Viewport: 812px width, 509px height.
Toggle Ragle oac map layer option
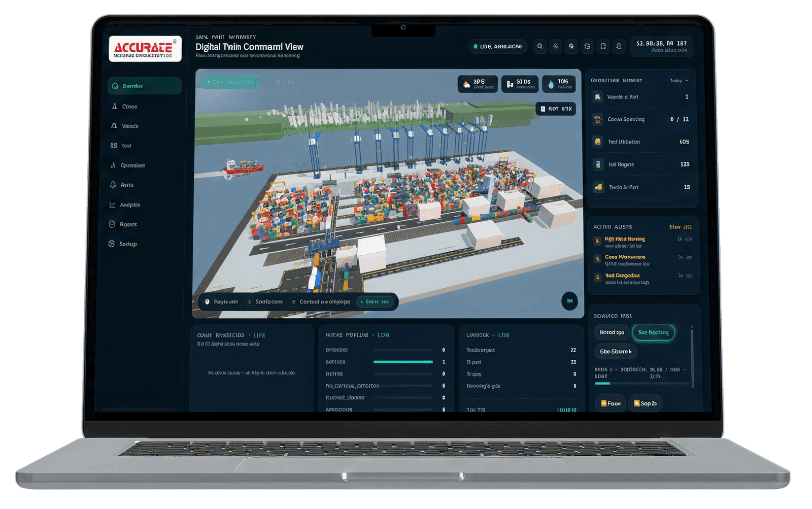222,302
